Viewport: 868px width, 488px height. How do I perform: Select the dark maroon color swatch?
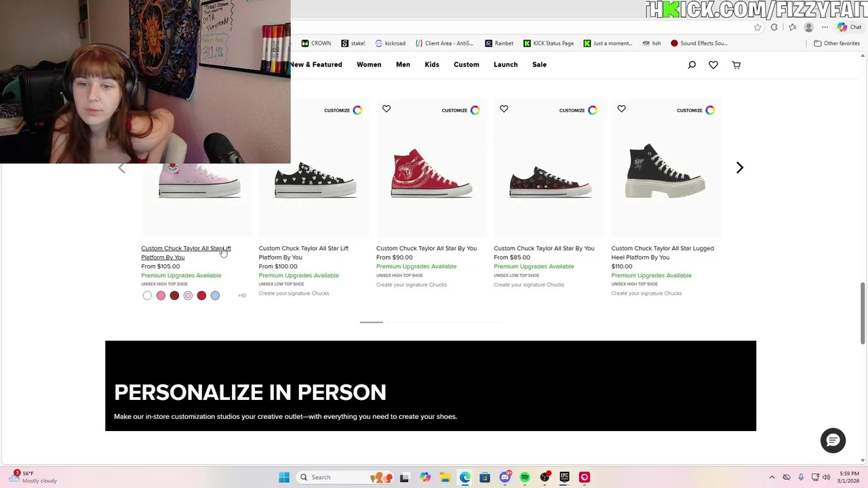(x=174, y=296)
